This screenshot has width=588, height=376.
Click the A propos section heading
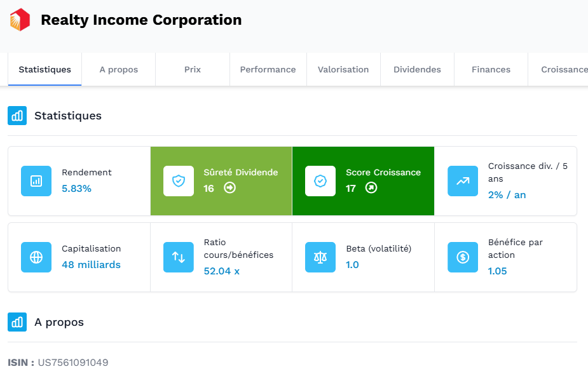pos(59,323)
